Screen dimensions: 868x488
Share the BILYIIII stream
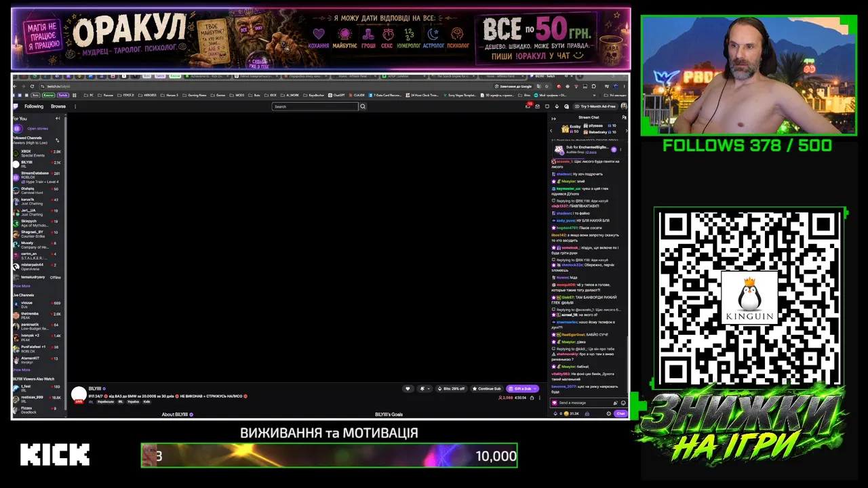pos(531,397)
